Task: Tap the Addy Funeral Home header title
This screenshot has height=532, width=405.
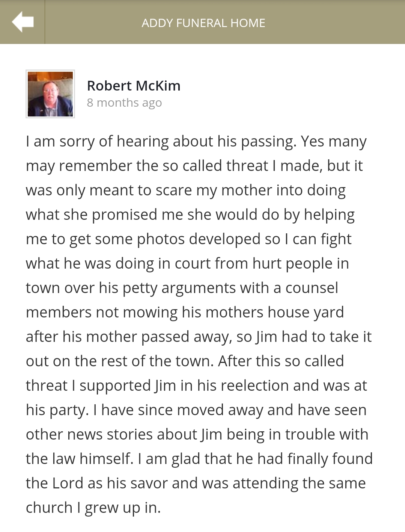Action: point(203,23)
